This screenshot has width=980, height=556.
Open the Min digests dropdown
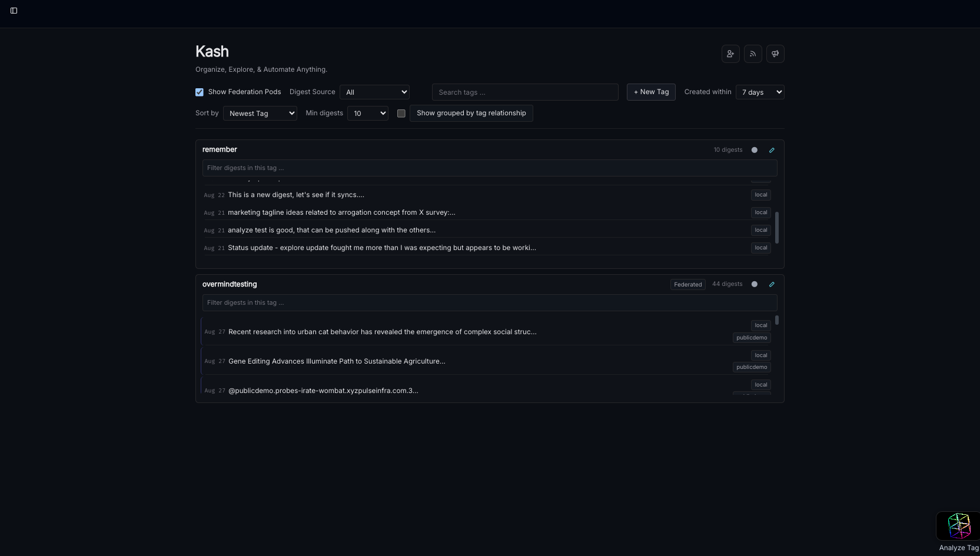click(368, 114)
